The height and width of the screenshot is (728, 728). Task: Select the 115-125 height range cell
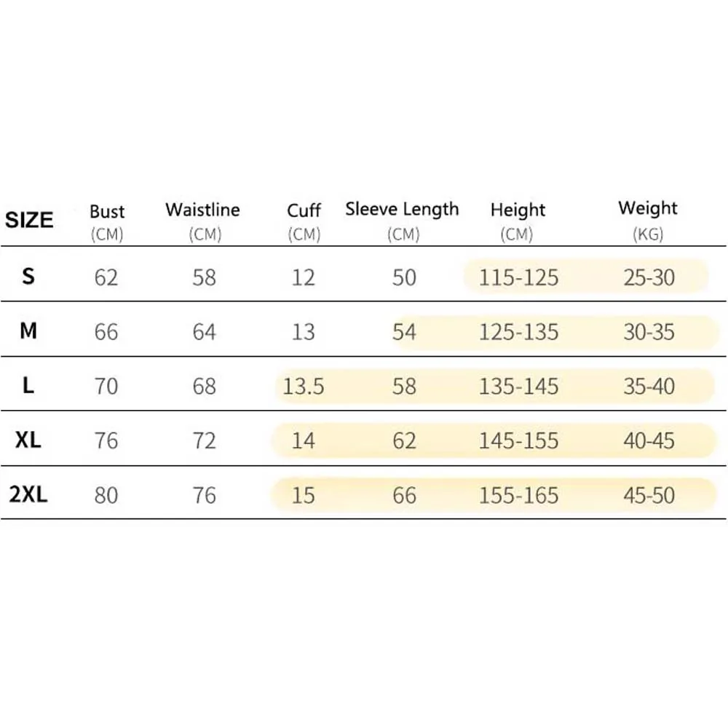518,277
